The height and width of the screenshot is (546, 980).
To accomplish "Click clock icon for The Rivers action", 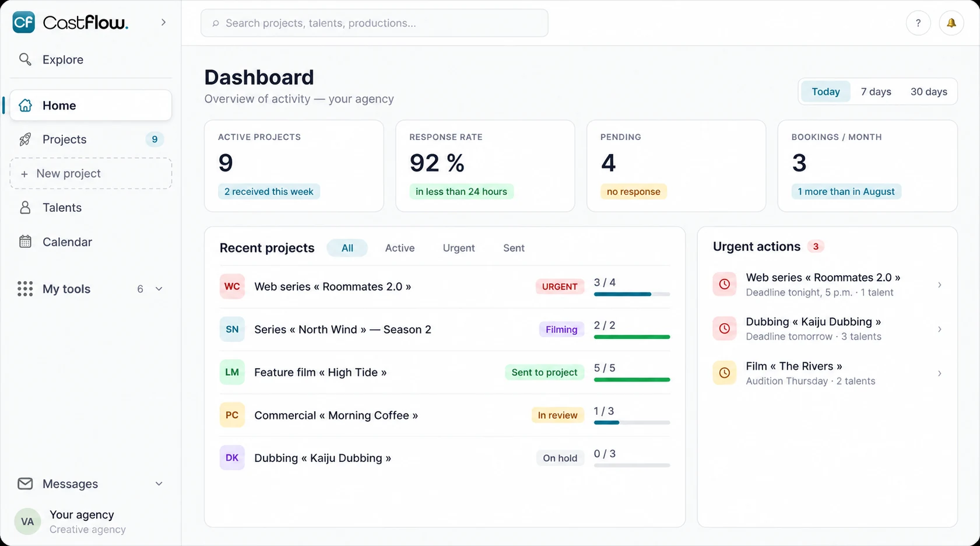I will click(725, 373).
